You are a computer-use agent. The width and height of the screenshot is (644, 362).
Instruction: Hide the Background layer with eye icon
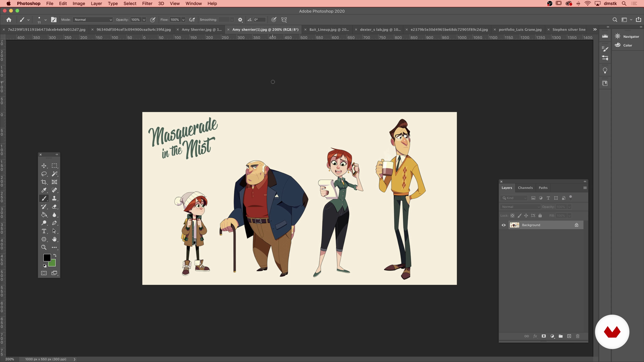click(504, 225)
